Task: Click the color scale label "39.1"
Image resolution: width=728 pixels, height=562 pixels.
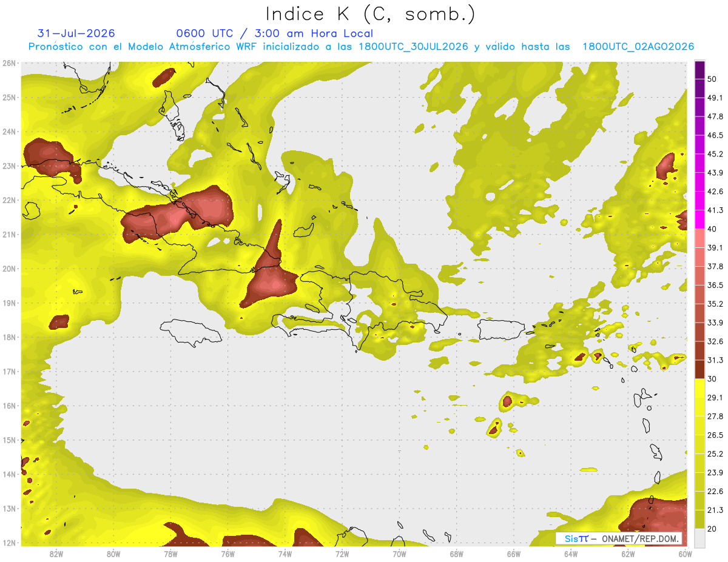Action: 715,247
